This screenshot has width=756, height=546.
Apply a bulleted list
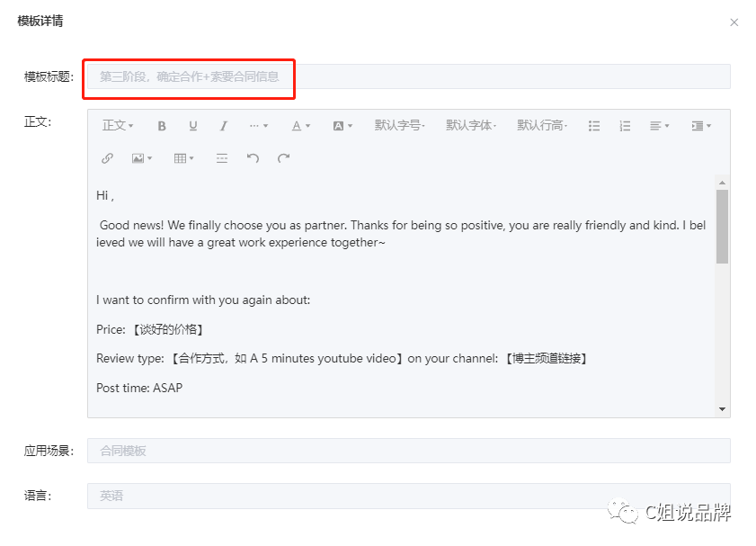594,126
